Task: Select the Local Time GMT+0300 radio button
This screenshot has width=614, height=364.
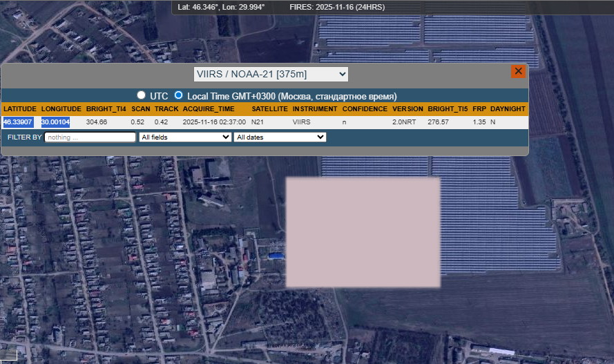Action: click(x=179, y=95)
